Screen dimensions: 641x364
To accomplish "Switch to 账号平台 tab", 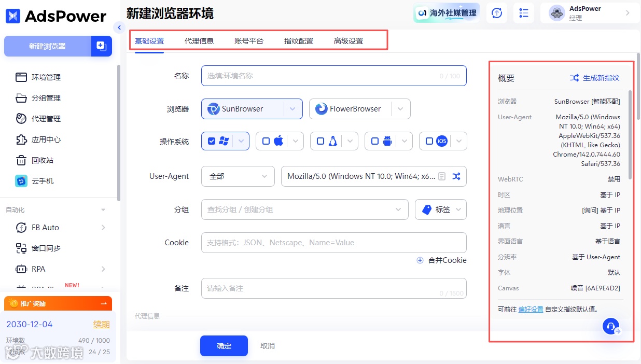I will click(x=249, y=41).
